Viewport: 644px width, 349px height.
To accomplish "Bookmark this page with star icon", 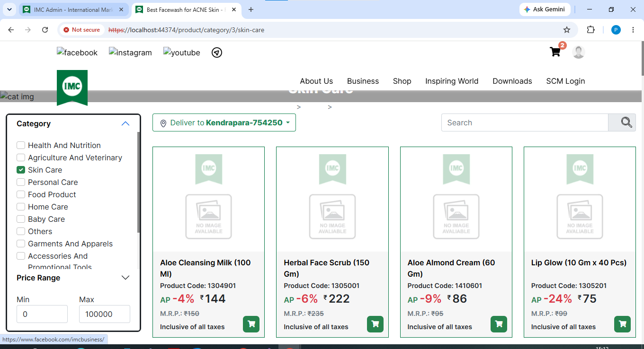I will point(567,30).
